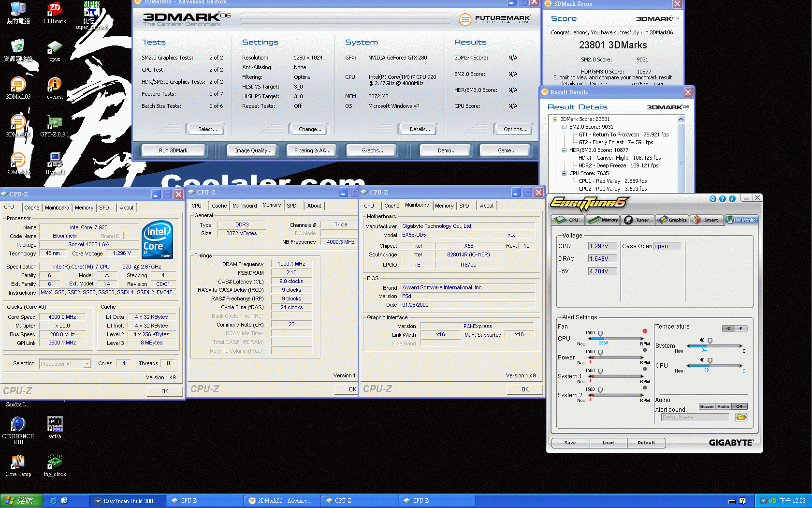Click the Image Quality... button
Viewport: 812px width, 508px height.
pos(253,150)
